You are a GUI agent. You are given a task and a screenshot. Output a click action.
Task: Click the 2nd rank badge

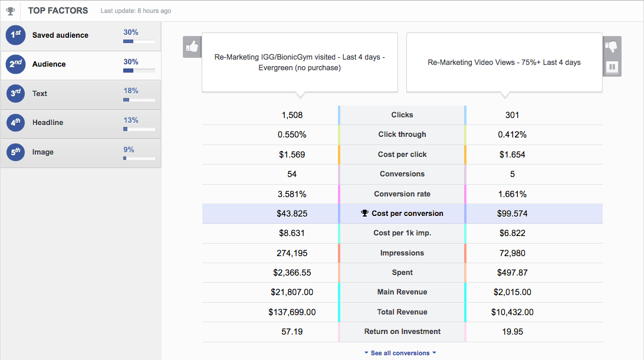[15, 64]
